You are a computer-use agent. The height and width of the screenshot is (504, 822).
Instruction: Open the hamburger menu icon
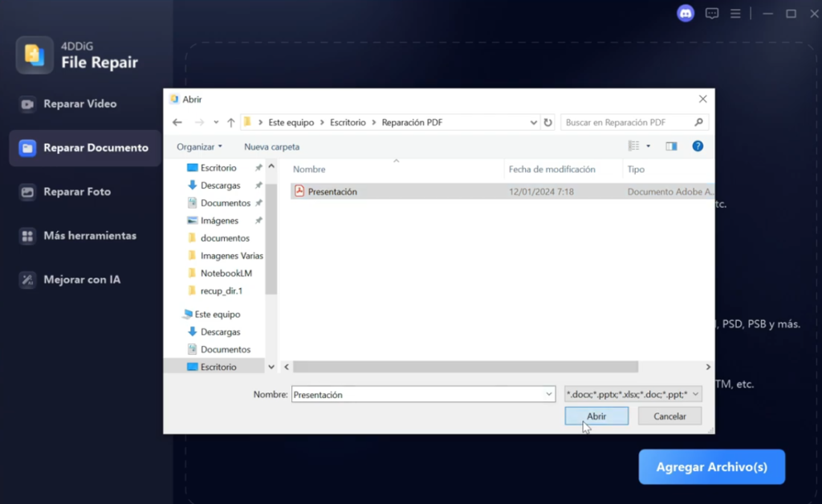point(735,14)
